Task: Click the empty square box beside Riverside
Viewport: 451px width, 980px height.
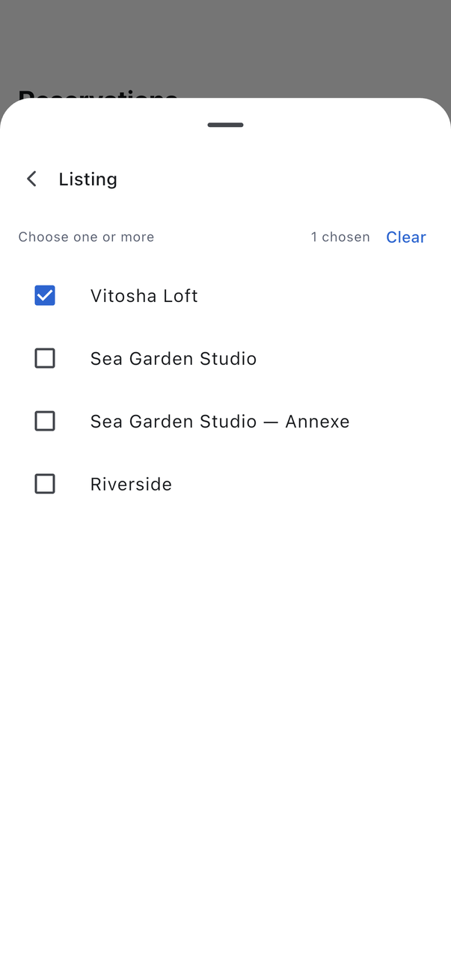Action: [x=45, y=484]
